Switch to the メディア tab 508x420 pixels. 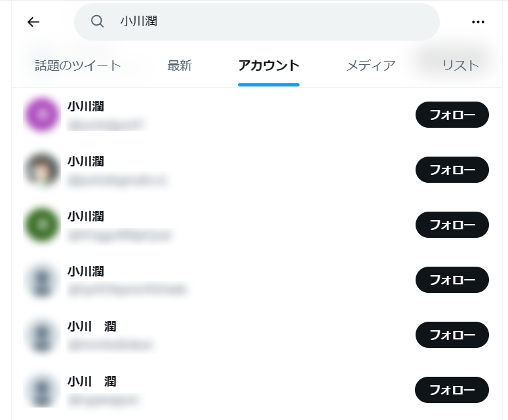point(371,66)
